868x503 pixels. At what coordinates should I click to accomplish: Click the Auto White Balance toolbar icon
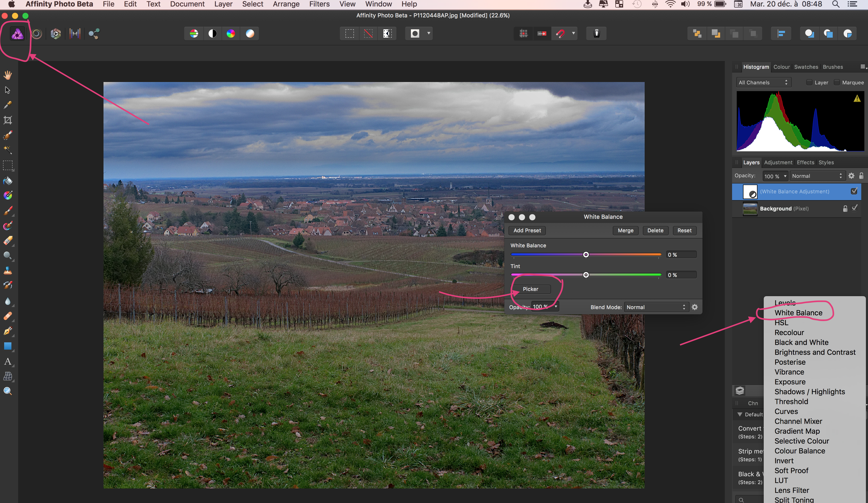point(250,33)
